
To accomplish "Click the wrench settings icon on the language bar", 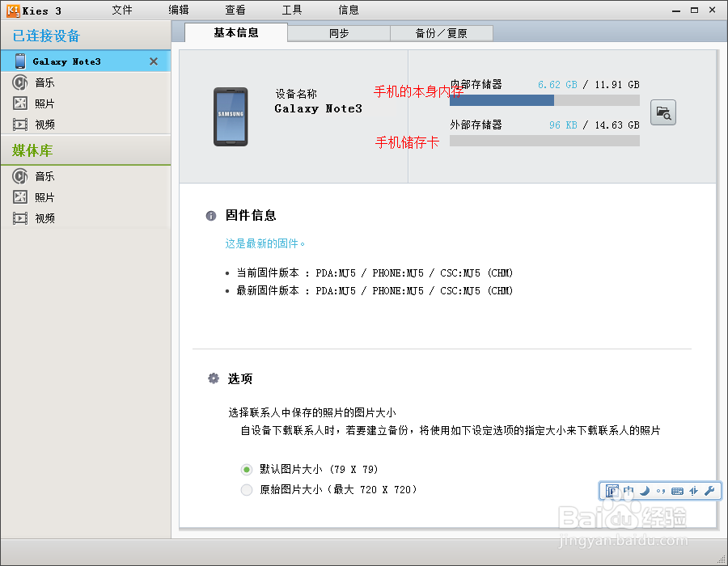I will click(x=709, y=491).
